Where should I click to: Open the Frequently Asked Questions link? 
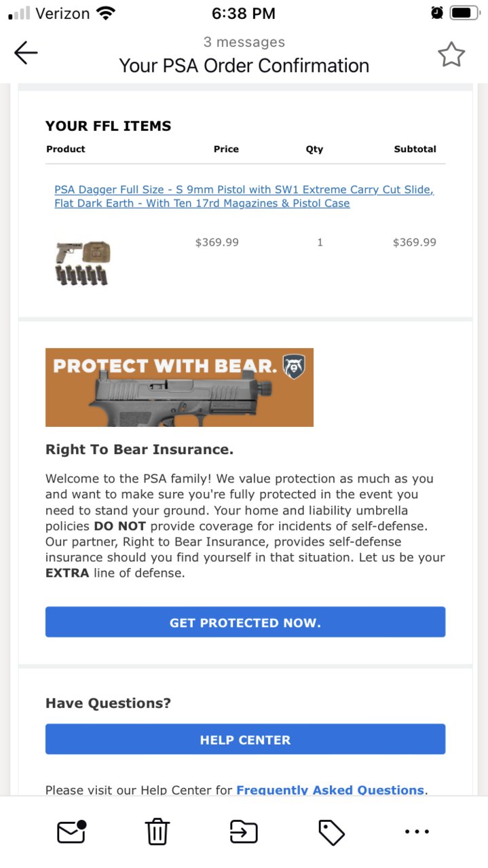pyautogui.click(x=331, y=790)
